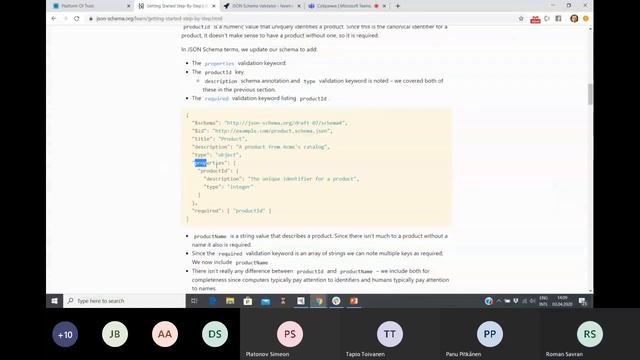640x360 pixels.
Task: Go back using browser back arrow
Action: point(54,18)
